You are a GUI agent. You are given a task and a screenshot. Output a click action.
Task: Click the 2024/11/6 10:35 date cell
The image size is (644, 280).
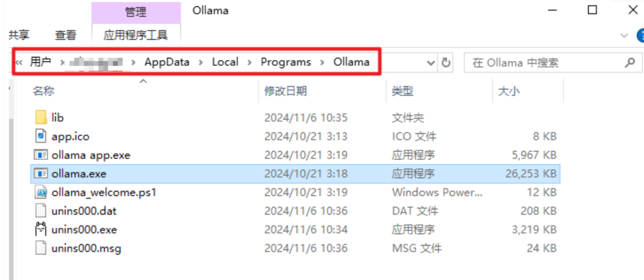click(306, 118)
